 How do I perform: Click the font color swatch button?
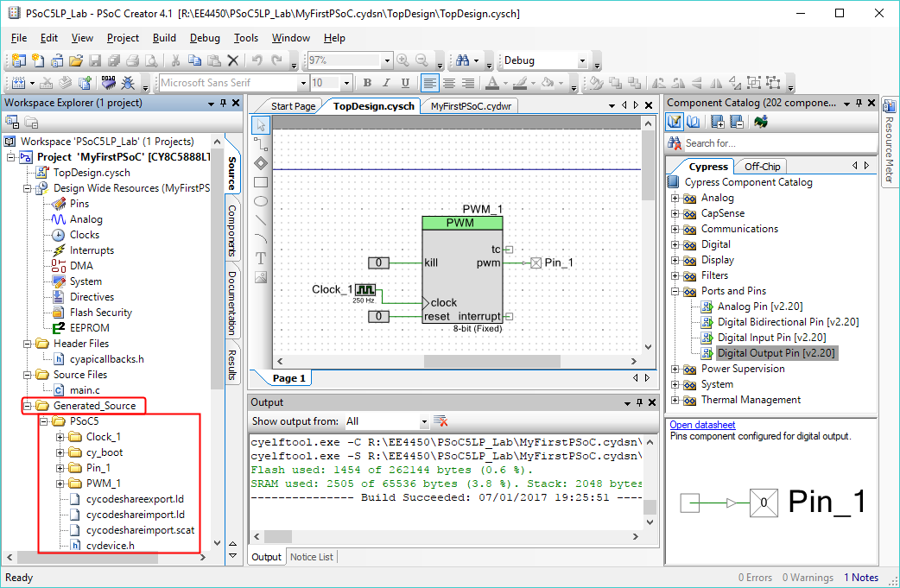(x=491, y=83)
